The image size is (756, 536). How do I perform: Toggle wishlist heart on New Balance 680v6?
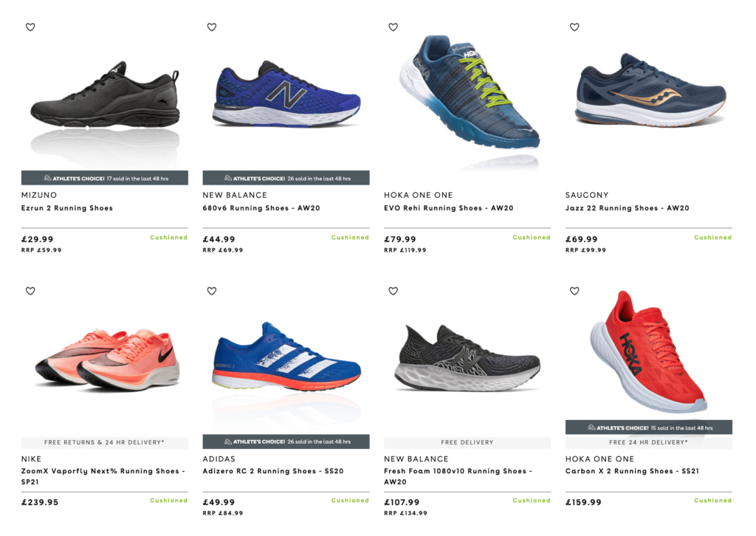[x=212, y=27]
